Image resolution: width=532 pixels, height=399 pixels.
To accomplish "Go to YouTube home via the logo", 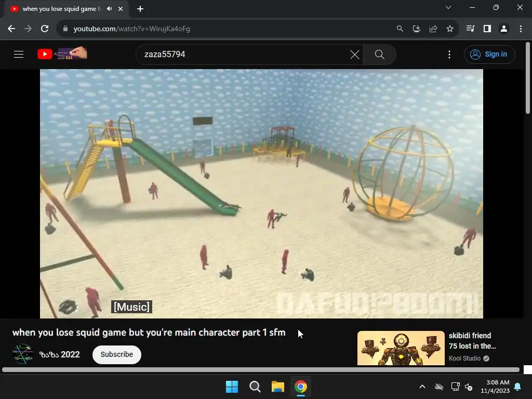I will (x=62, y=54).
